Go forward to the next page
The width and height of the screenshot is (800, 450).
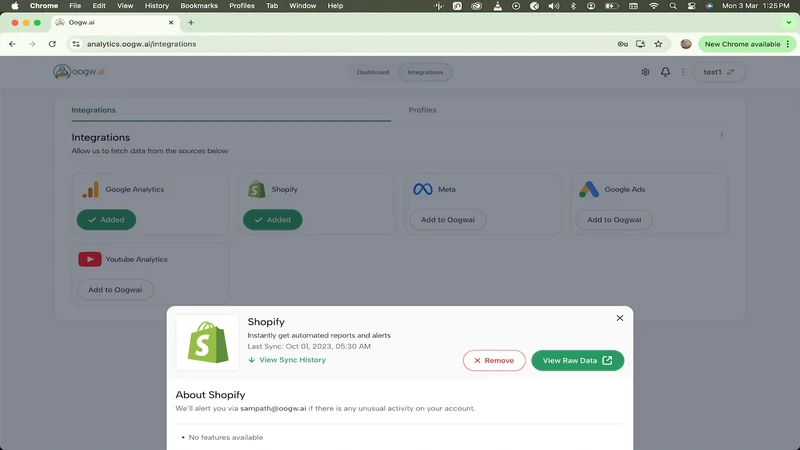32,44
